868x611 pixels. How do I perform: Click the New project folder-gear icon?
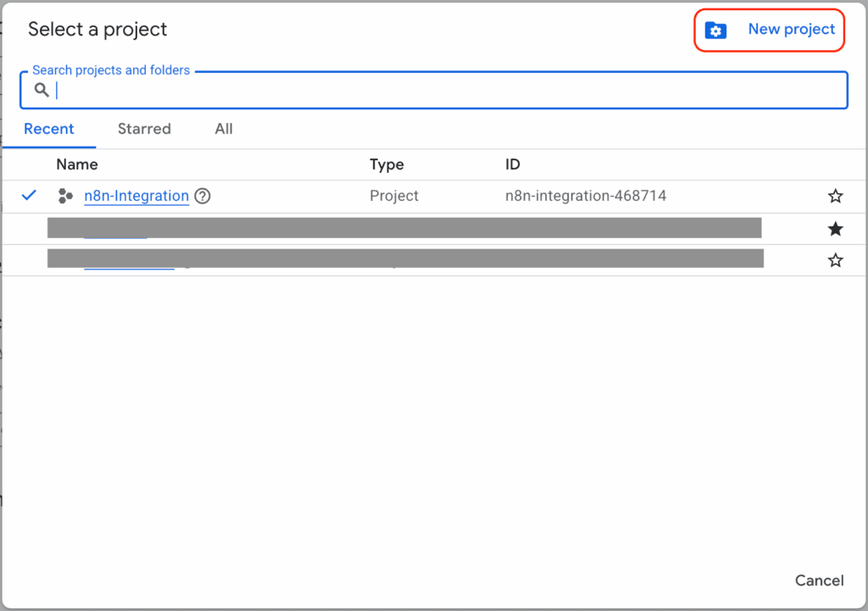716,31
